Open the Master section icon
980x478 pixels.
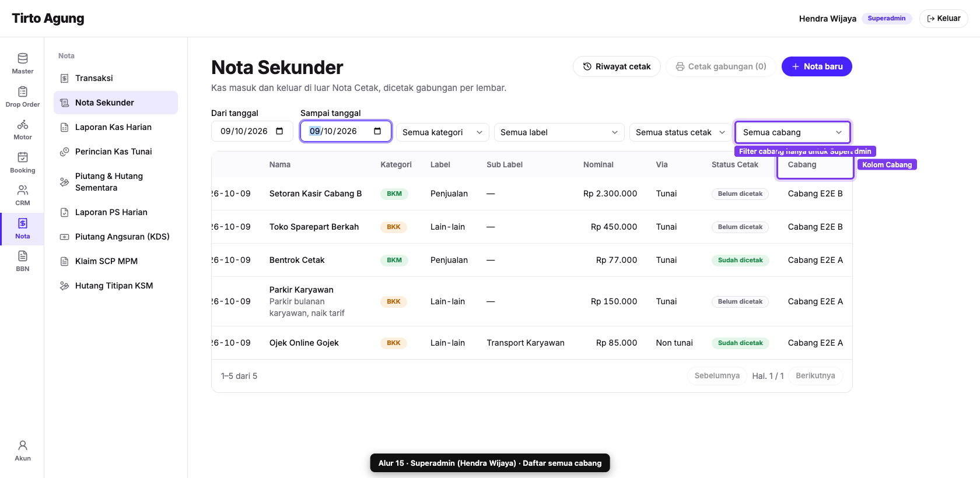(22, 64)
